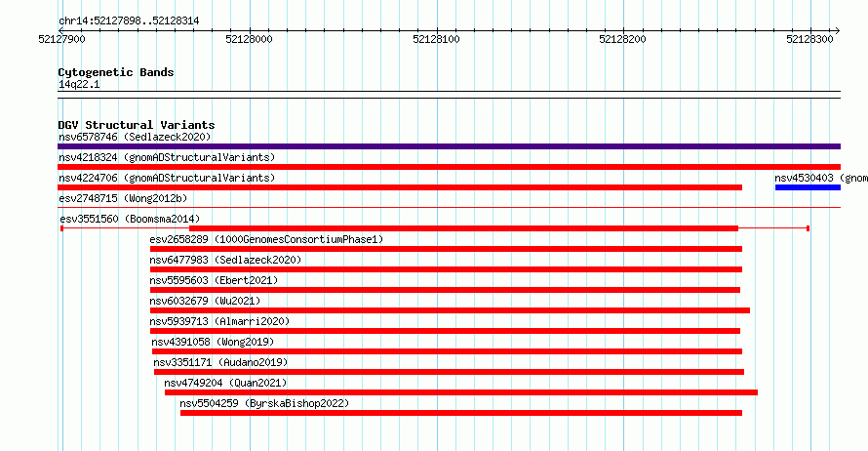Click the red esv2658289 variant bar
This screenshot has width=868, height=451.
pyautogui.click(x=446, y=249)
